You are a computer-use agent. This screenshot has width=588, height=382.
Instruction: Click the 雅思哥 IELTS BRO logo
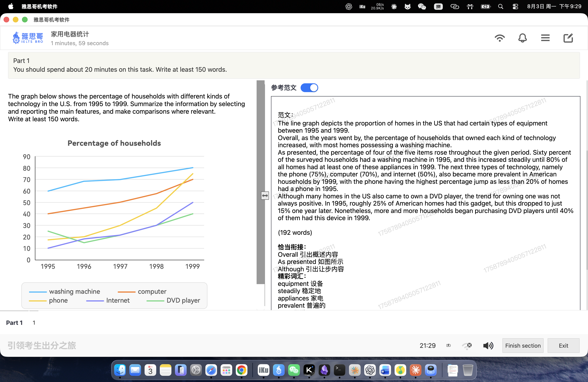(x=28, y=38)
